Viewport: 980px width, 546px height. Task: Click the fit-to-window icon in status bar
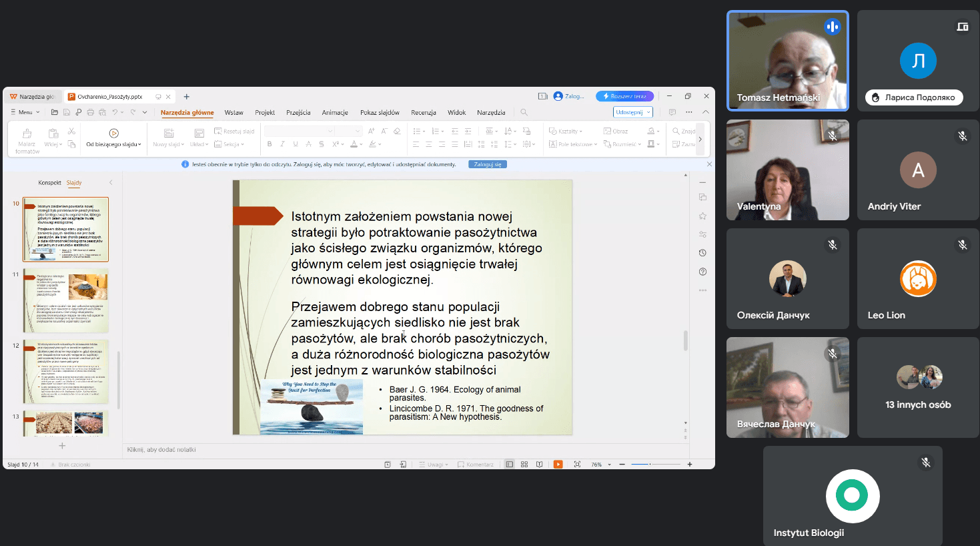[577, 465]
